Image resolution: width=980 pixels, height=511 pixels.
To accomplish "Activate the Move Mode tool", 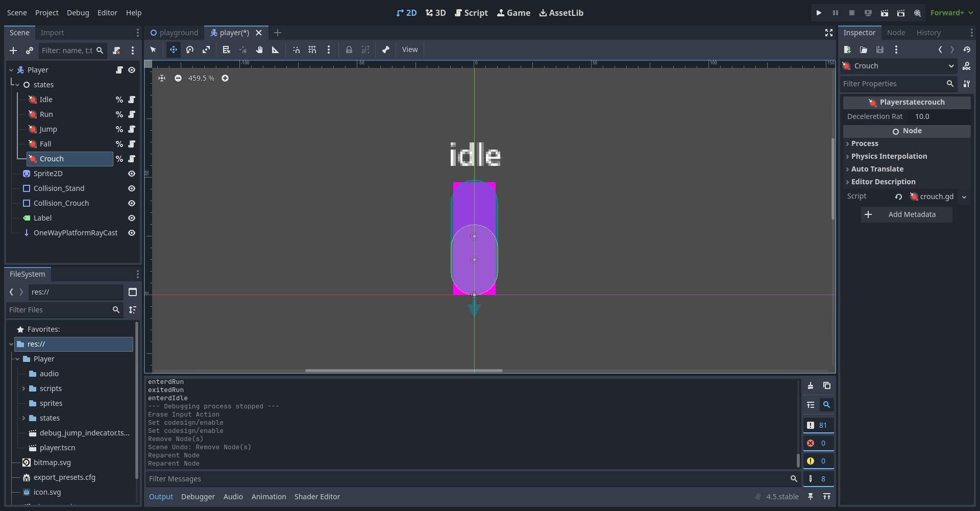I will click(174, 50).
